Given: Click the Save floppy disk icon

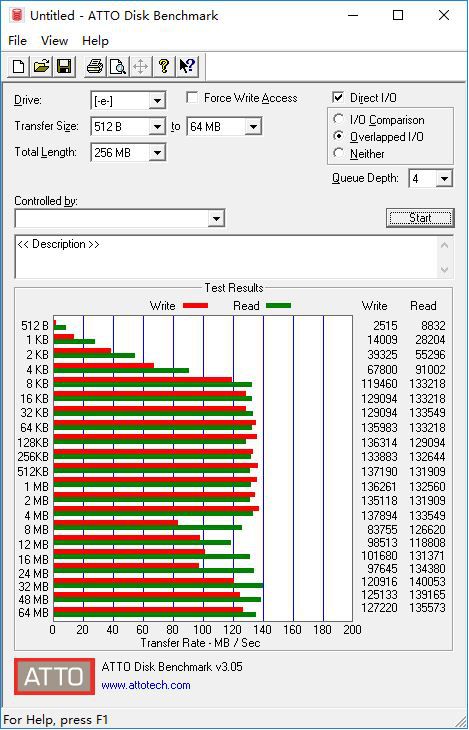Looking at the screenshot, I should click(64, 66).
